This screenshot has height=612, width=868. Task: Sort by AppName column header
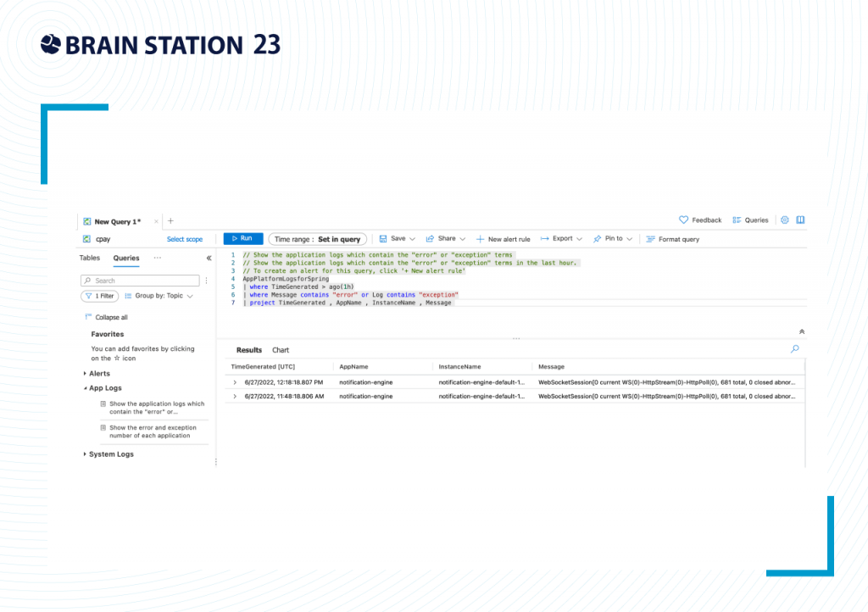(353, 367)
